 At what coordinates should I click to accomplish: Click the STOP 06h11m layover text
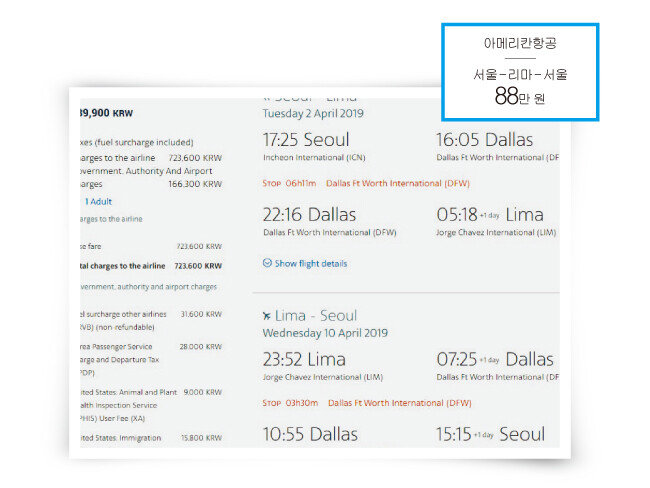click(289, 183)
